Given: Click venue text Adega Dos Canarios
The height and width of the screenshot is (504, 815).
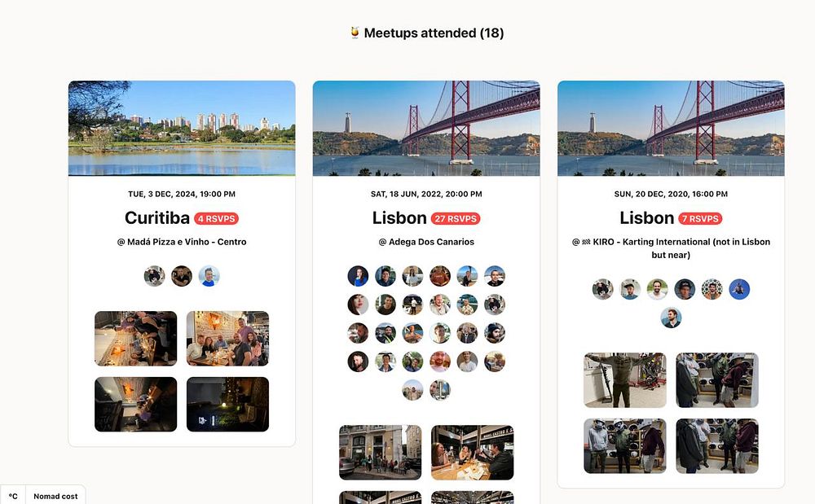Looking at the screenshot, I should pos(431,242).
